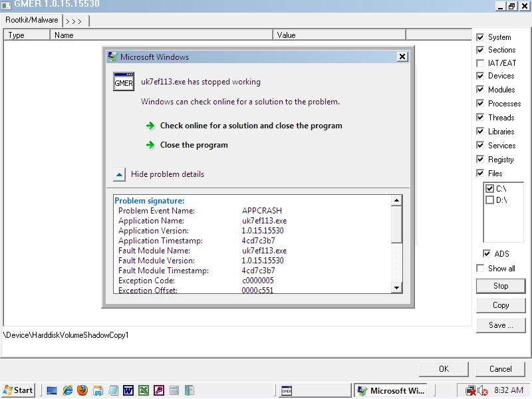
Task: Launch Microsoft Word from quick launch
Action: pos(128,390)
